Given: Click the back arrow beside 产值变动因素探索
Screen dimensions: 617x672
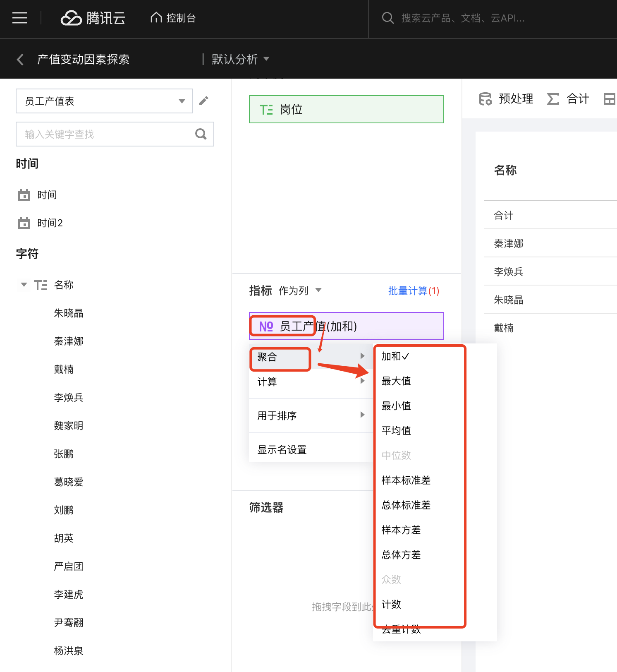Looking at the screenshot, I should pyautogui.click(x=20, y=60).
